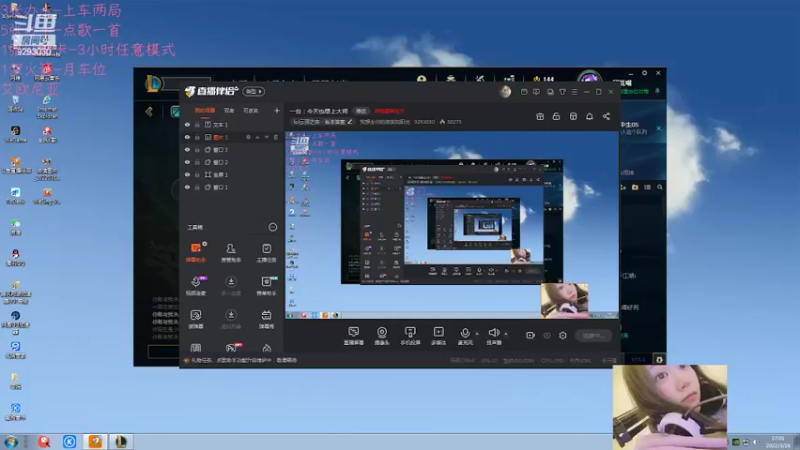Open the orange 弹幕助手 tool
Image resolution: width=800 pixels, height=450 pixels.
pos(196,252)
